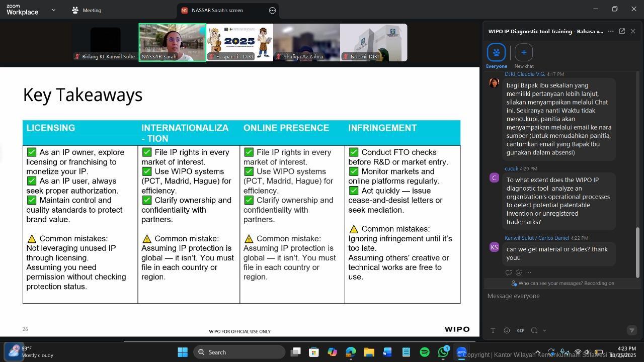This screenshot has width=644, height=362.
Task: Select the Everyone chat channel
Action: point(496,52)
